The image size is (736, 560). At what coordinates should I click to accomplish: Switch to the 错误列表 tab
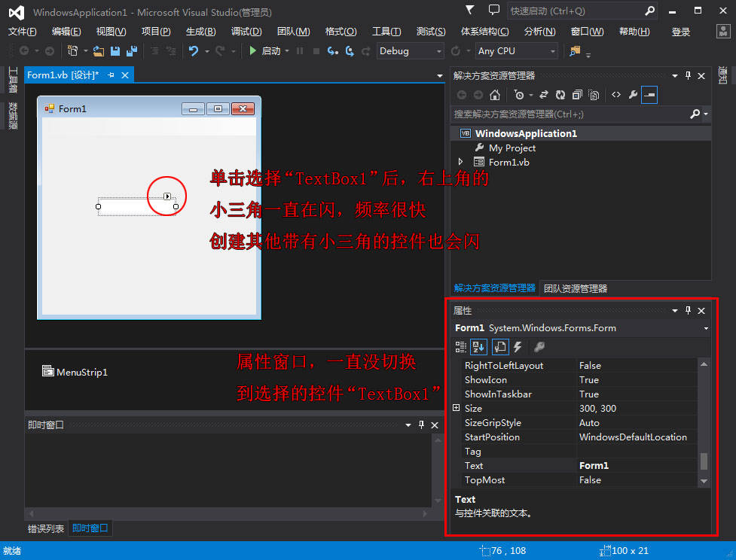point(45,528)
